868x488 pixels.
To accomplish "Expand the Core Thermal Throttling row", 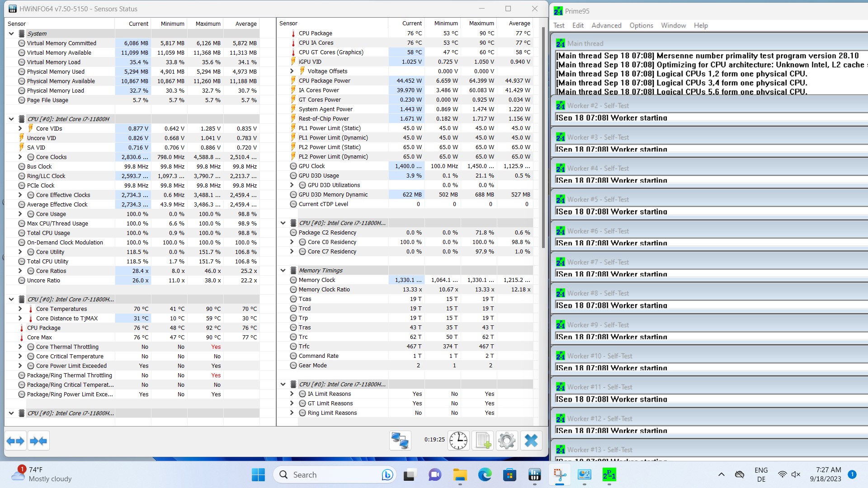I will tap(20, 347).
